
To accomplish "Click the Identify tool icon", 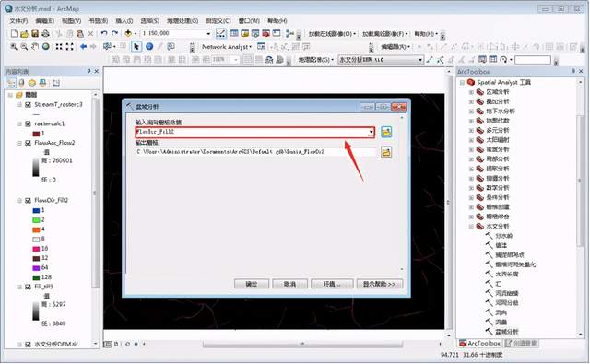I will pyautogui.click(x=149, y=47).
